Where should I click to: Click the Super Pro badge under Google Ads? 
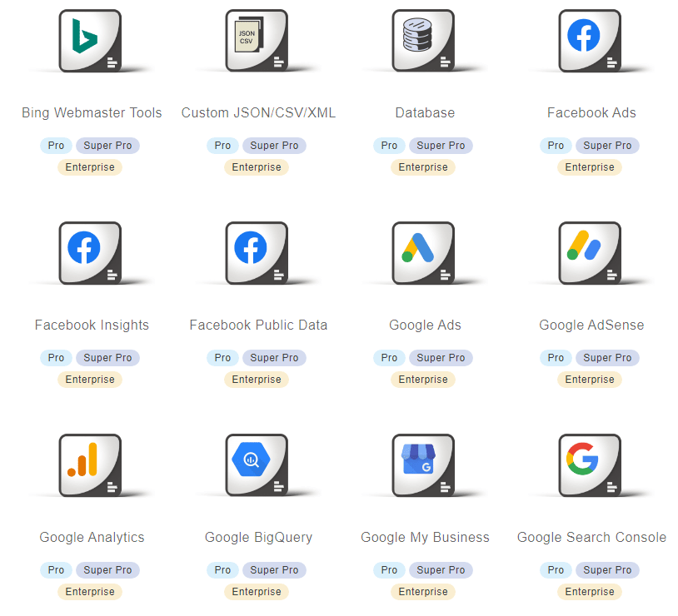(441, 358)
